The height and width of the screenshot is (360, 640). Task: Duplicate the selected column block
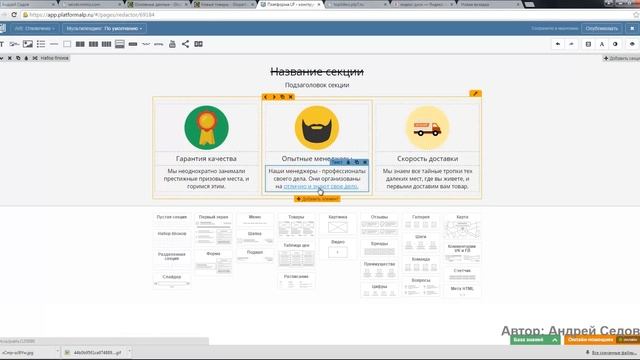[x=282, y=97]
